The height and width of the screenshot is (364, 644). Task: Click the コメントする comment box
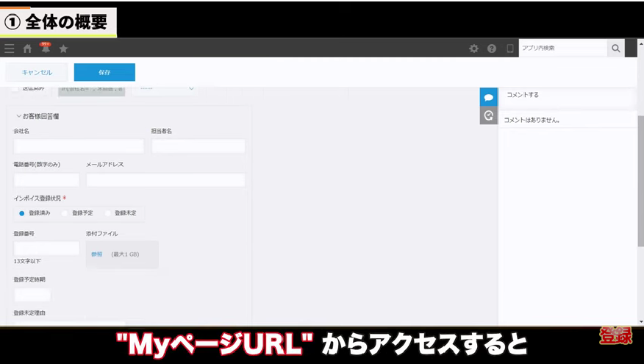568,95
